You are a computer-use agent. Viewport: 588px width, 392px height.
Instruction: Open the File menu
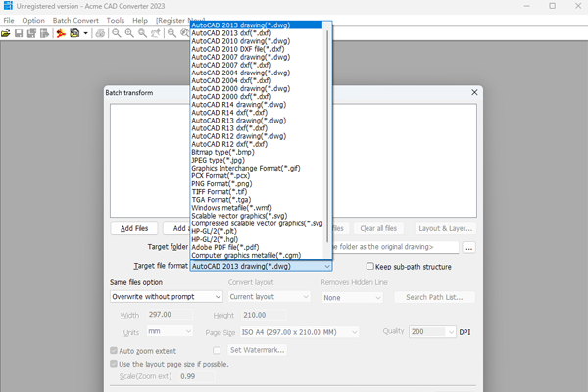click(x=9, y=21)
